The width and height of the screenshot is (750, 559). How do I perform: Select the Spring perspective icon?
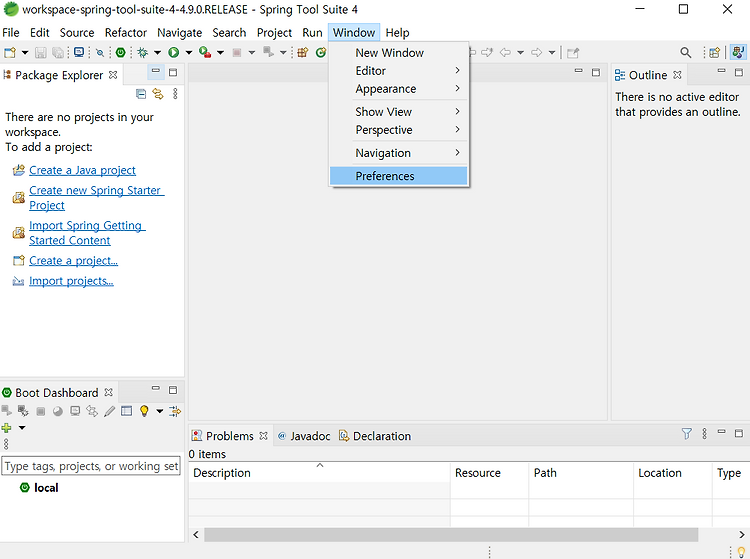pyautogui.click(x=738, y=52)
